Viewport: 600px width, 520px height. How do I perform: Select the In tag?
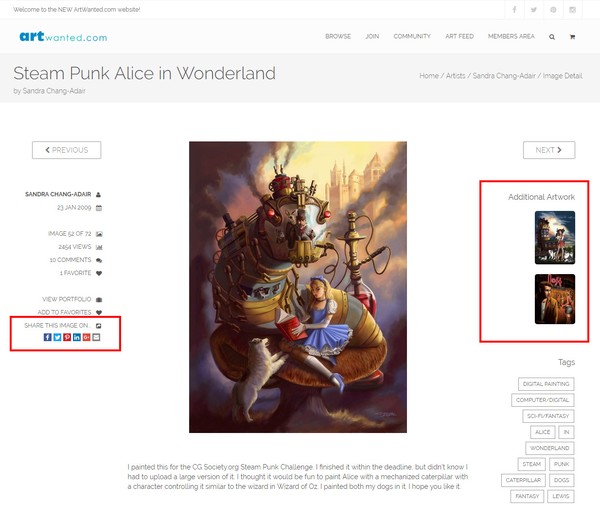[566, 432]
